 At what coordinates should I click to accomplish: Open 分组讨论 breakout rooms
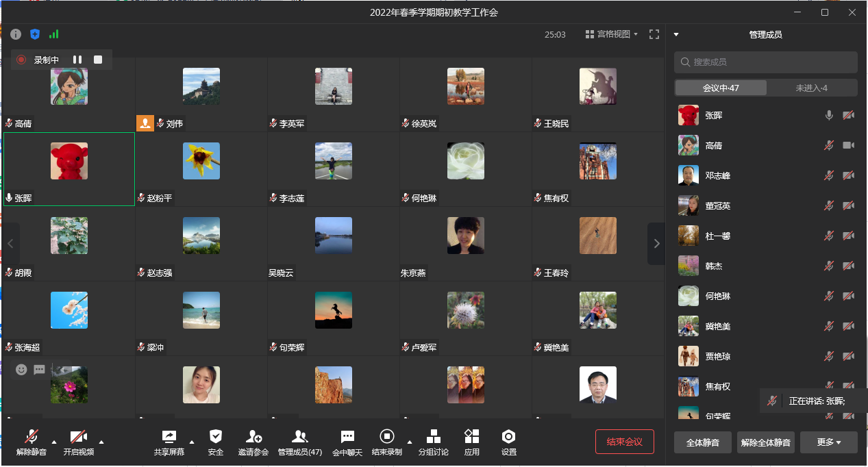pos(433,437)
